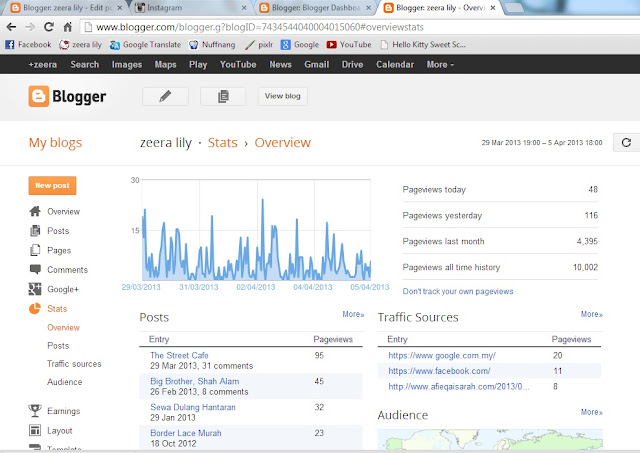
Task: Open post list with pages icon button
Action: 223,96
